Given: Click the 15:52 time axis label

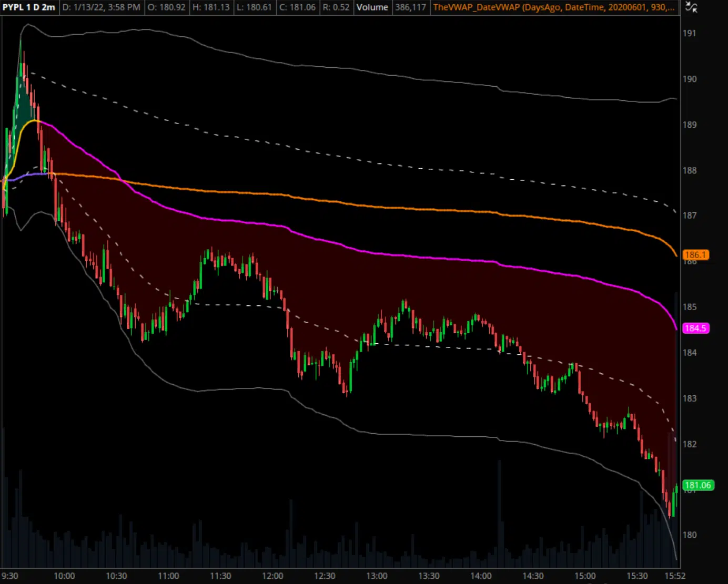Looking at the screenshot, I should click(675, 576).
